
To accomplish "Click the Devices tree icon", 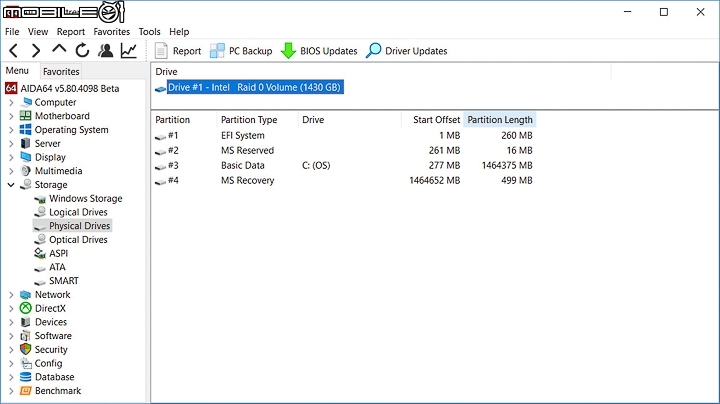I will coord(26,322).
